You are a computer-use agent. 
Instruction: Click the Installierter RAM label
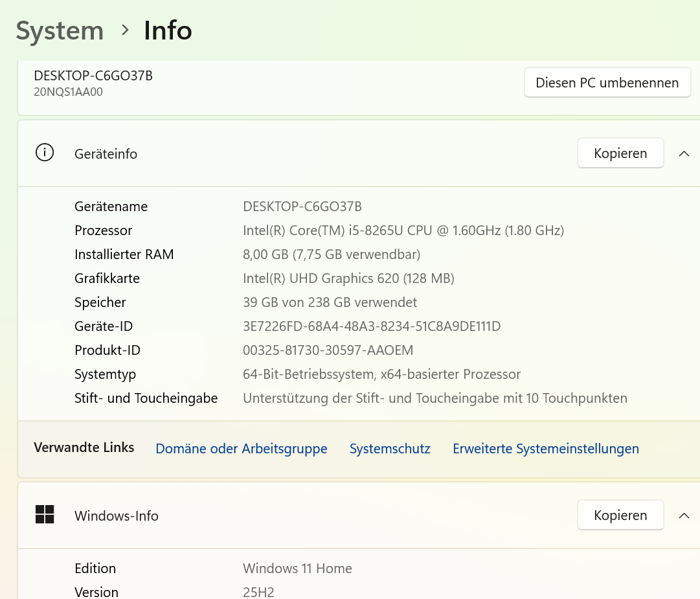point(124,254)
